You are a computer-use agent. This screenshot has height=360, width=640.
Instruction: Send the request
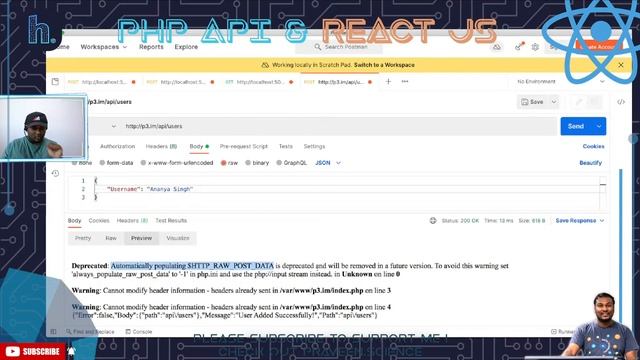click(x=576, y=126)
